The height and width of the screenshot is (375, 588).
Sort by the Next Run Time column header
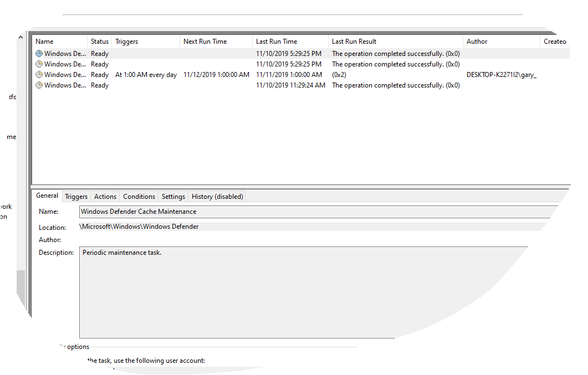[x=216, y=42]
